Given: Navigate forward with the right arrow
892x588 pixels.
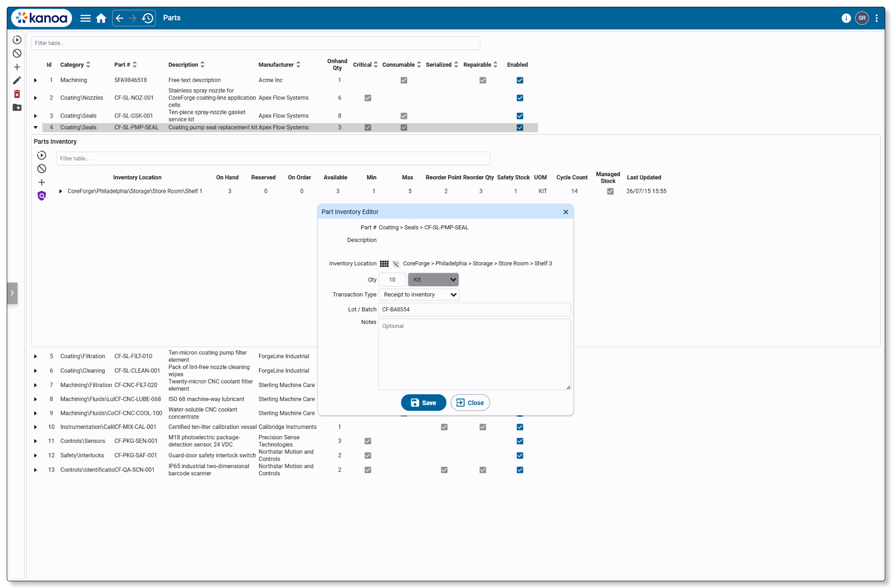Looking at the screenshot, I should (132, 18).
